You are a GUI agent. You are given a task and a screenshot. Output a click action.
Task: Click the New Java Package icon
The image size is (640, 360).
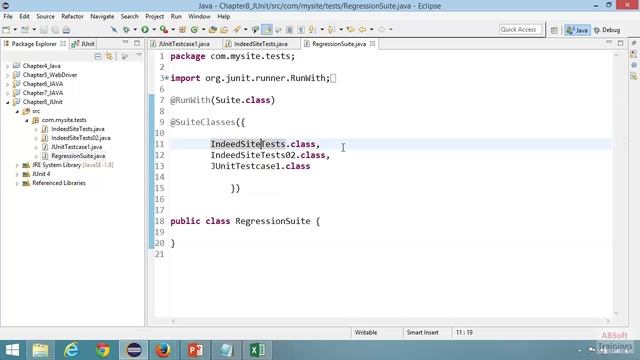pyautogui.click(x=182, y=30)
